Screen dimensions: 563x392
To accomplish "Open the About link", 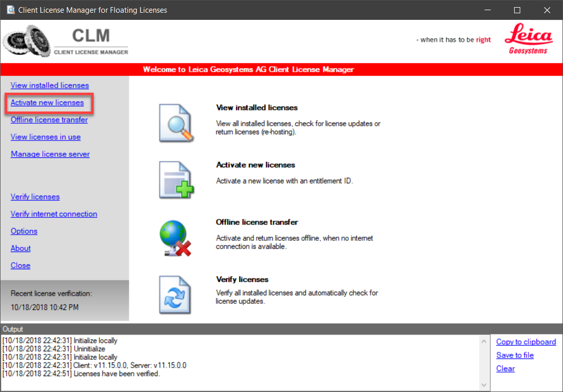I will [20, 248].
